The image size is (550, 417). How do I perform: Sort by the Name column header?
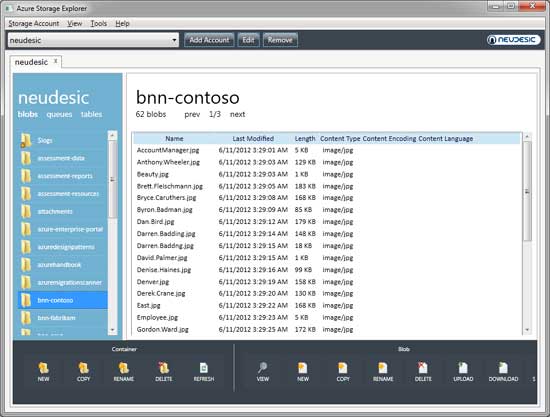pyautogui.click(x=174, y=139)
